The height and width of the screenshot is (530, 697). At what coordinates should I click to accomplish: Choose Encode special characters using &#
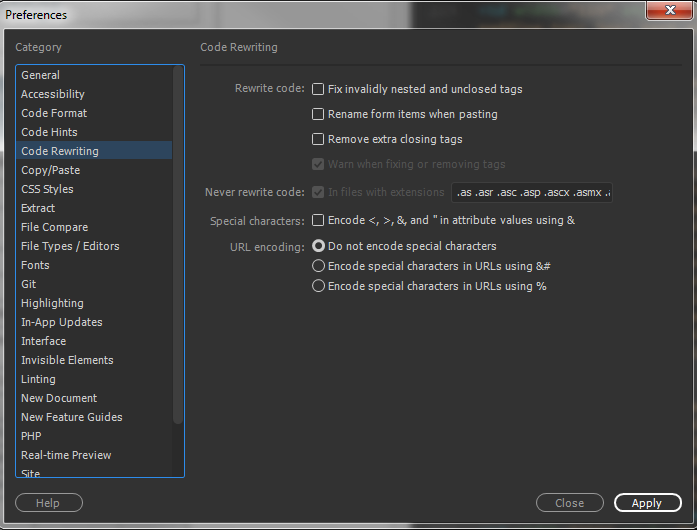coord(318,266)
